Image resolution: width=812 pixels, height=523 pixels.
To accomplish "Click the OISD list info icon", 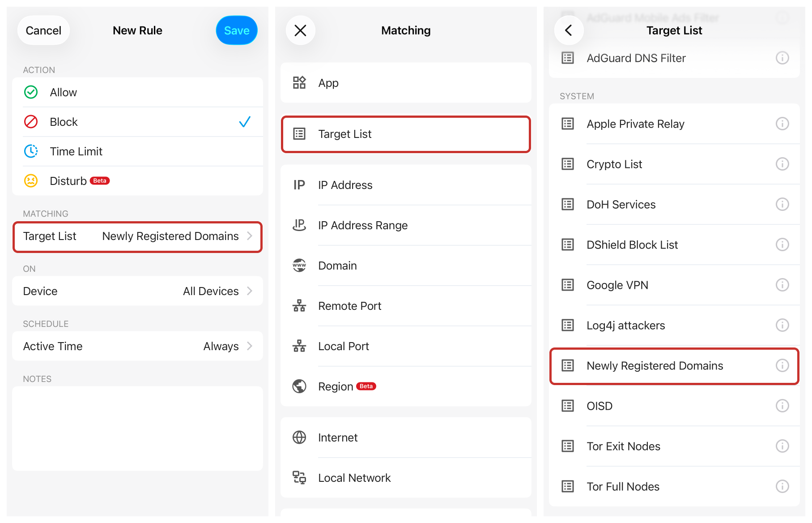I will 782,406.
